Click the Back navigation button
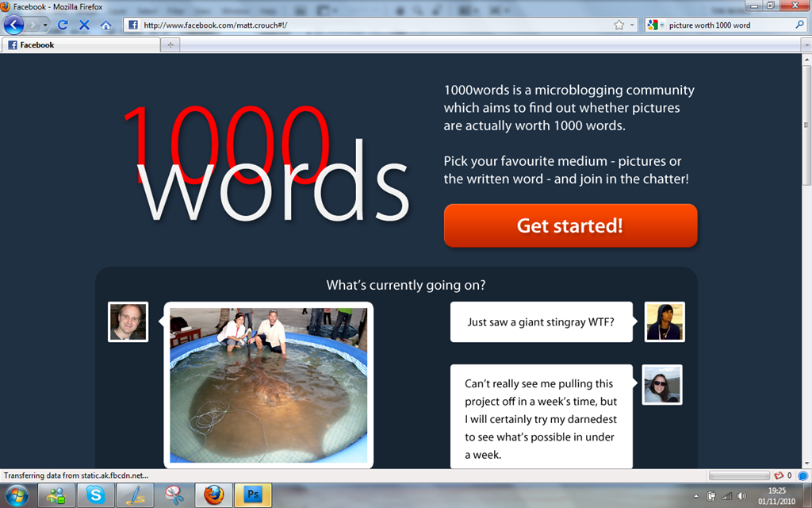Screen dimensions: 812x508 pyautogui.click(x=14, y=25)
